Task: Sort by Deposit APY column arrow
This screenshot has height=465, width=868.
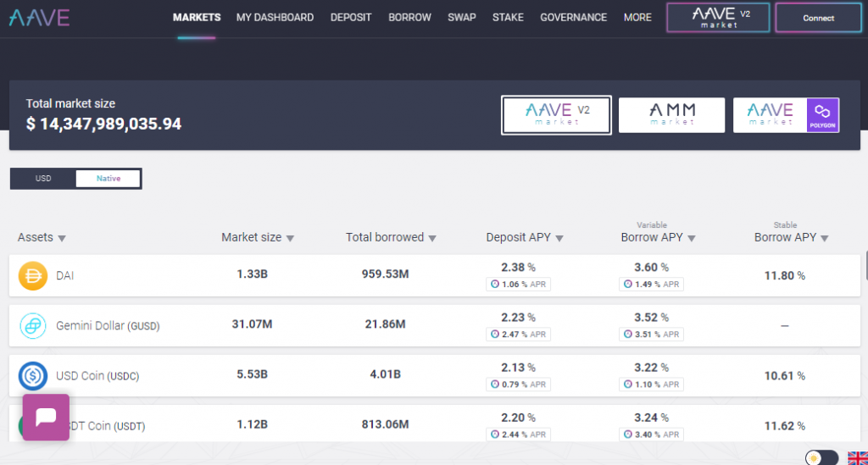Action: 559,238
